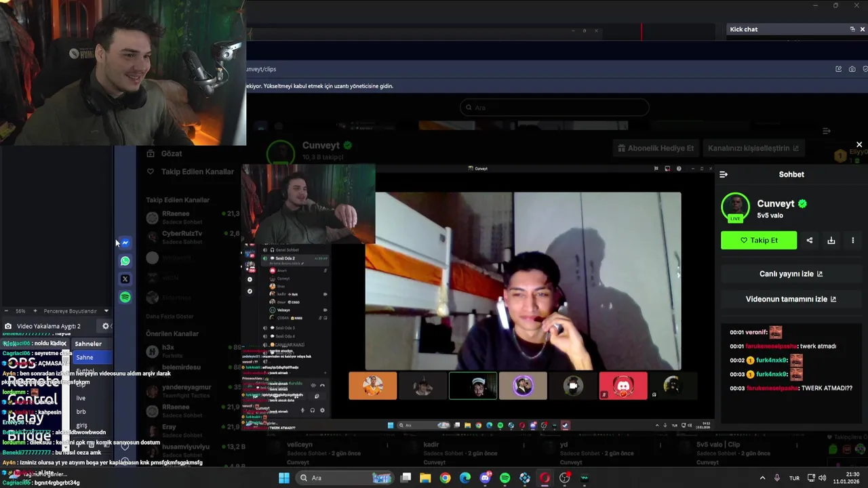This screenshot has width=868, height=488.
Task: Open the edit page icon in address bar
Action: click(x=839, y=69)
